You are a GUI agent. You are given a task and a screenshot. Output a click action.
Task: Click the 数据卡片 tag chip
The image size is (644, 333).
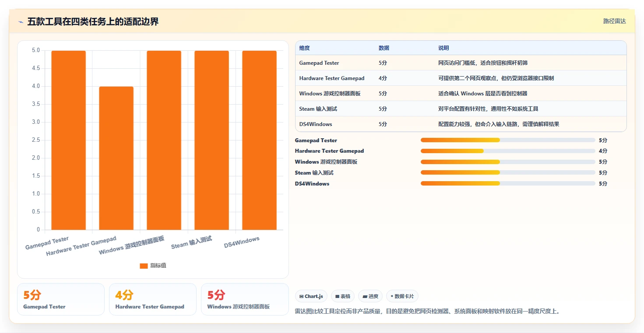pyautogui.click(x=402, y=296)
